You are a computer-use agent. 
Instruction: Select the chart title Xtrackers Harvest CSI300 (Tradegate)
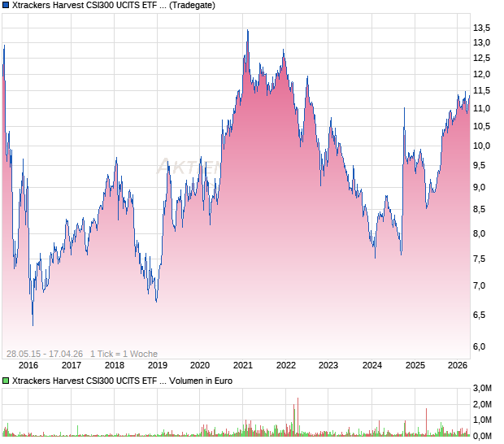coord(114,5)
